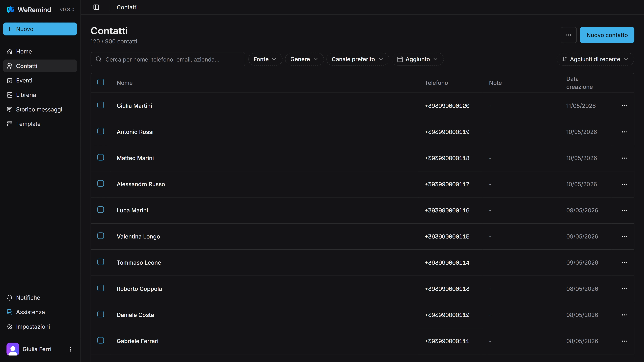Open the user menu next to Giulia Ferri
The image size is (644, 362).
pyautogui.click(x=70, y=349)
